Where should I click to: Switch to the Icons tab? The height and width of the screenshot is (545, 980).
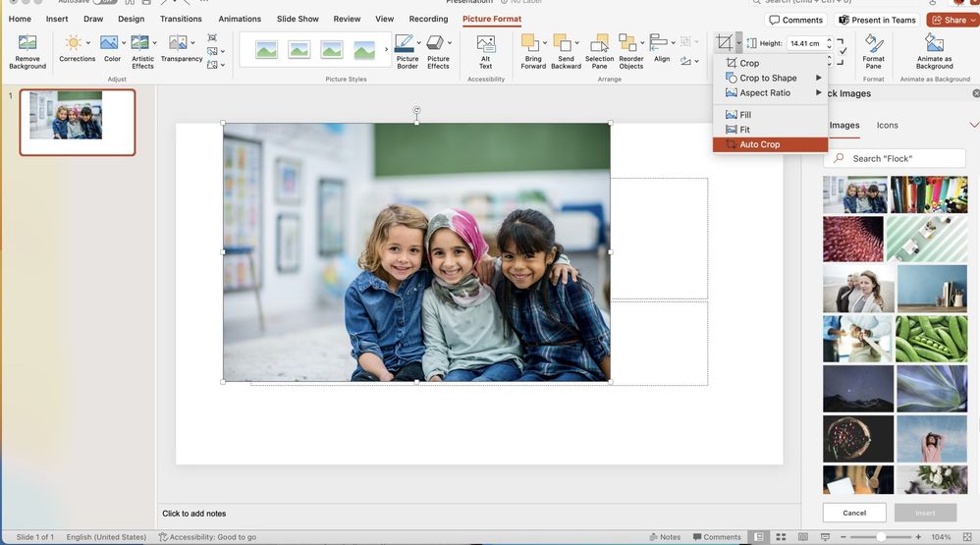point(887,126)
